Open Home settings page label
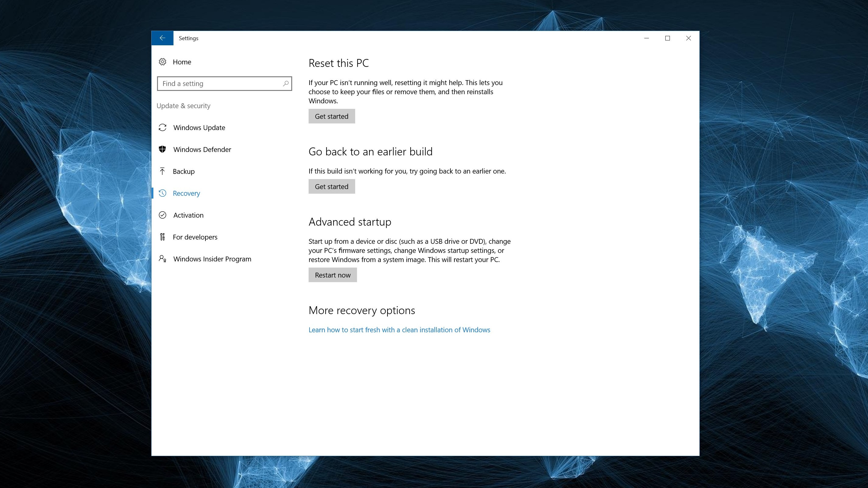 click(x=182, y=62)
